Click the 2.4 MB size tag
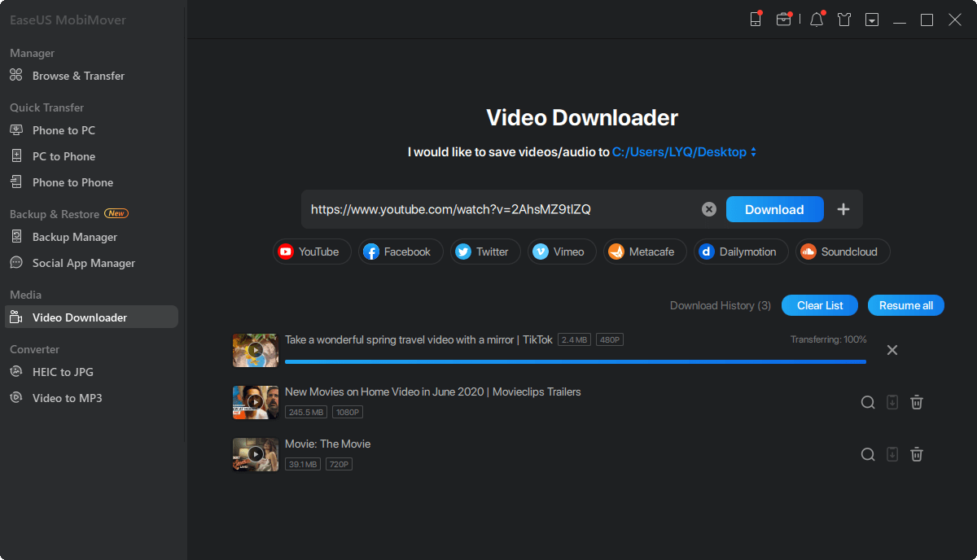 (x=575, y=339)
